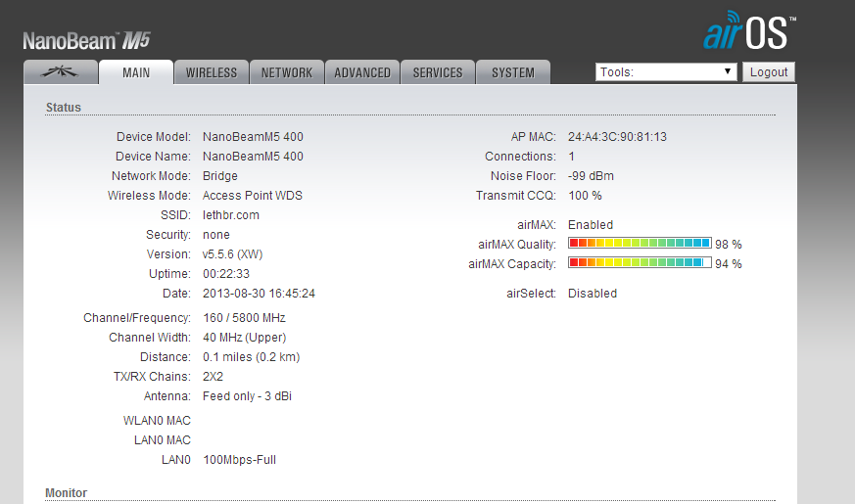Click the Channel/Frequency label

(x=137, y=318)
